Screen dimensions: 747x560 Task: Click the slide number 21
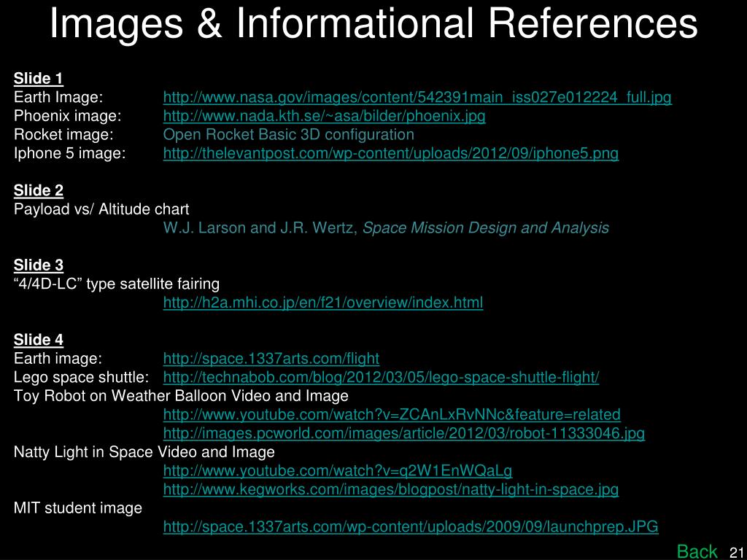737,553
